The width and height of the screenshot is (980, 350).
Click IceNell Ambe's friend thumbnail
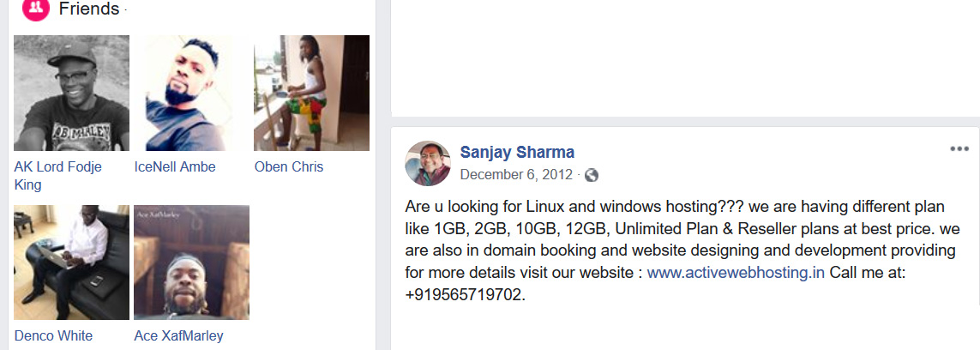point(191,93)
